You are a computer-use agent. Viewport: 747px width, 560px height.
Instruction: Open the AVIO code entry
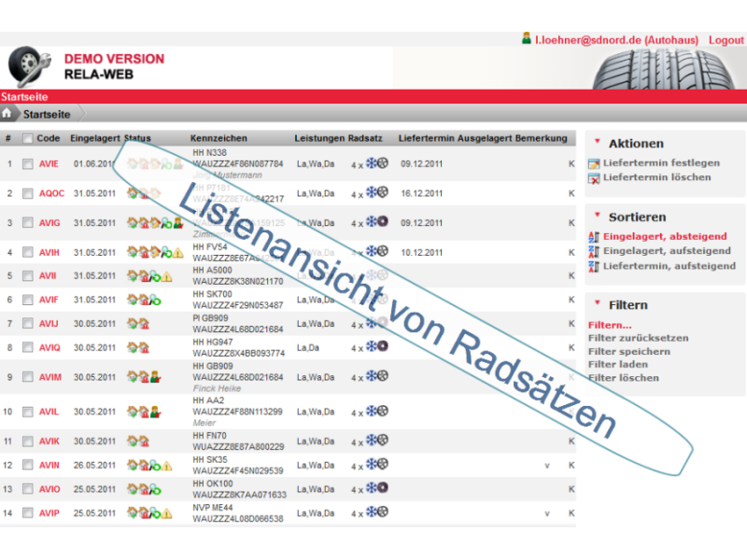coord(49,489)
